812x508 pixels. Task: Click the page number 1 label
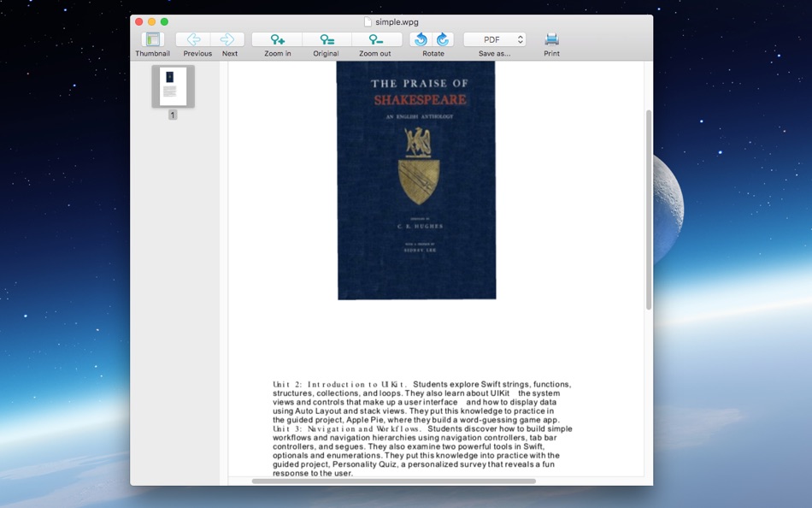[173, 115]
